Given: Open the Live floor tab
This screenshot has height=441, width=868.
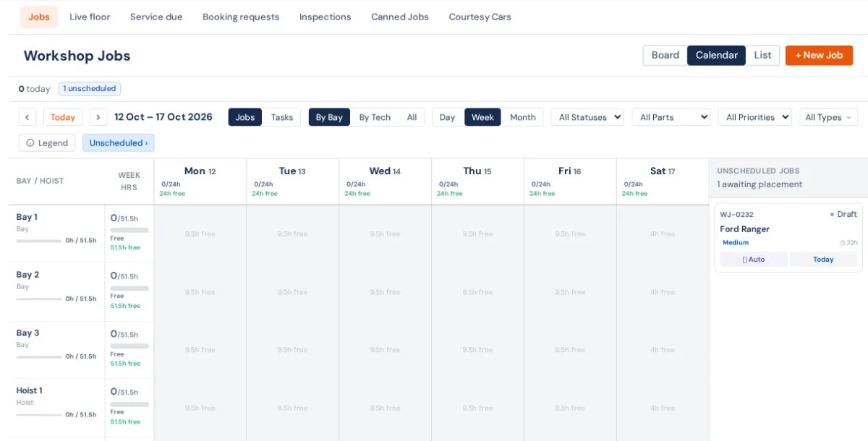Looking at the screenshot, I should pyautogui.click(x=90, y=17).
